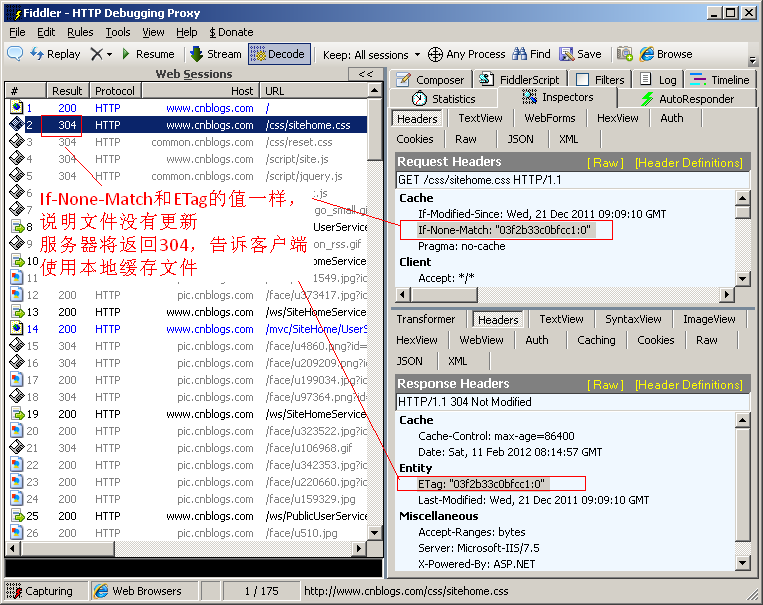
Task: Toggle the Decode button
Action: coord(279,54)
